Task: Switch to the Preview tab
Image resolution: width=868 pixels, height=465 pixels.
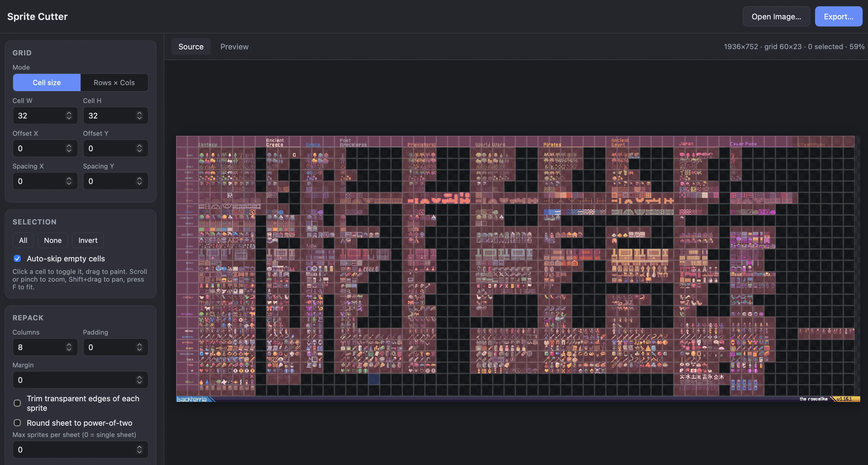Action: [234, 46]
